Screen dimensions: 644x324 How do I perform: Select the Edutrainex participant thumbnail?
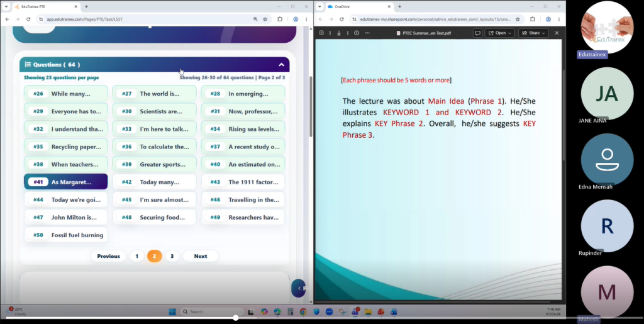(607, 27)
